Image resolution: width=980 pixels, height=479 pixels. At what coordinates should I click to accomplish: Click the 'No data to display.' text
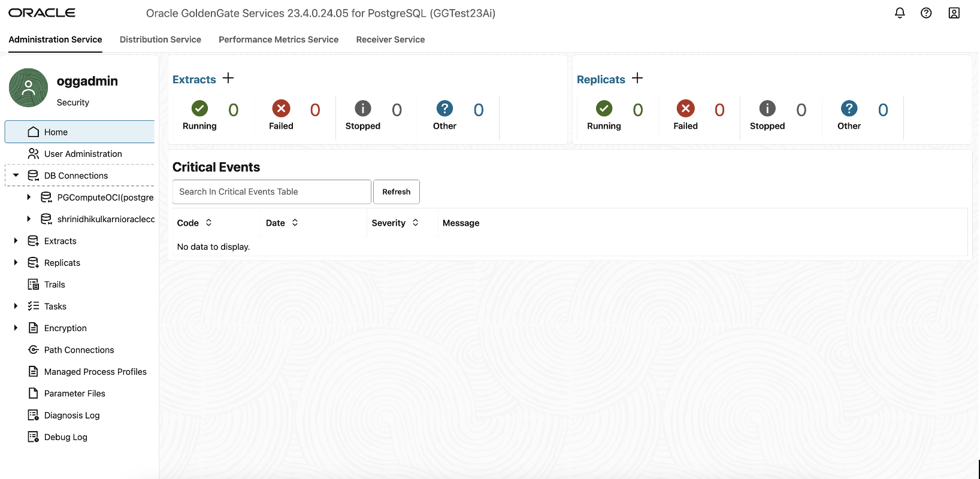coord(213,247)
